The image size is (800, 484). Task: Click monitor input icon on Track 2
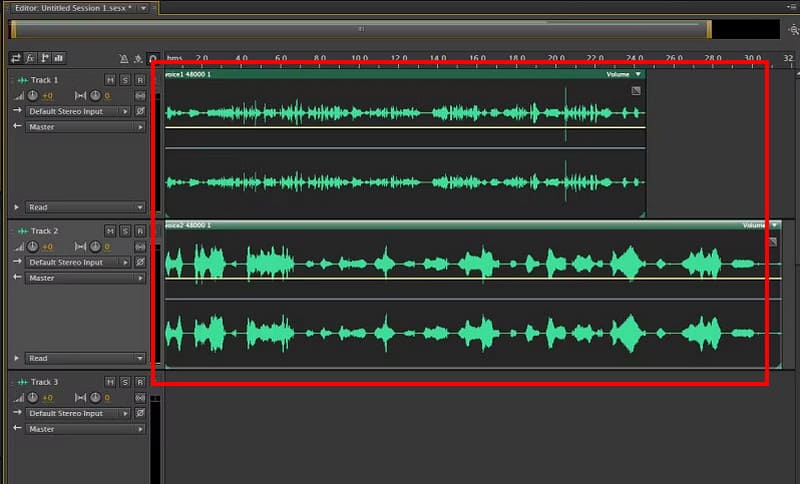tap(140, 247)
